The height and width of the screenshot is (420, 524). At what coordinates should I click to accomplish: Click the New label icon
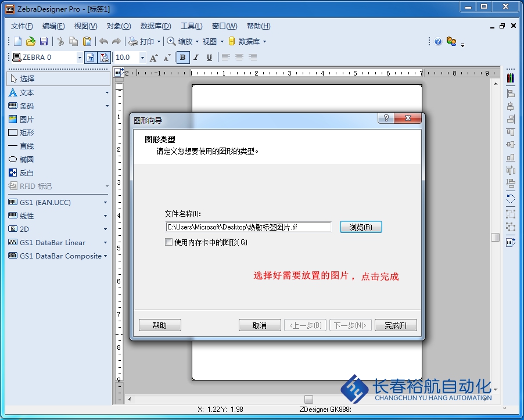coord(17,41)
